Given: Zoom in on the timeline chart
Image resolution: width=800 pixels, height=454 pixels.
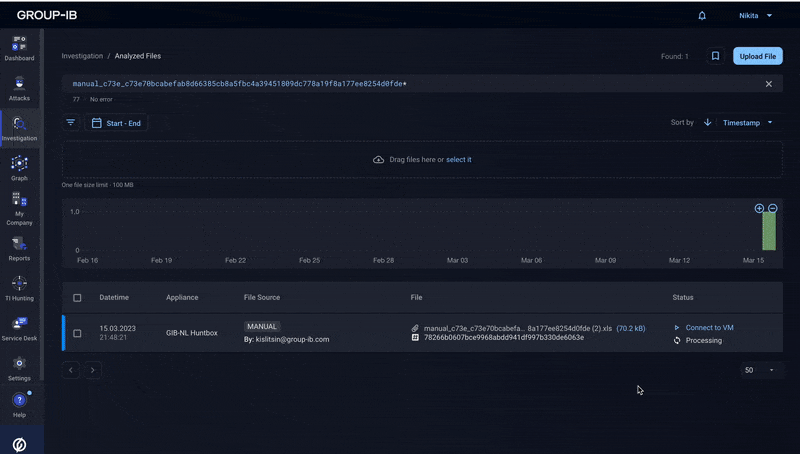Looking at the screenshot, I should point(759,208).
